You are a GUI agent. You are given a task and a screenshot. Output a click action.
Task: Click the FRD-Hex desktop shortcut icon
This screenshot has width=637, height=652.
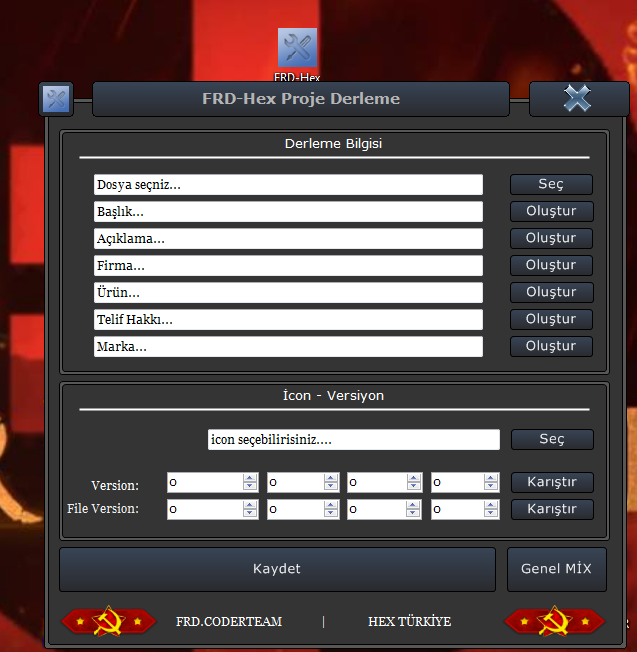[297, 49]
